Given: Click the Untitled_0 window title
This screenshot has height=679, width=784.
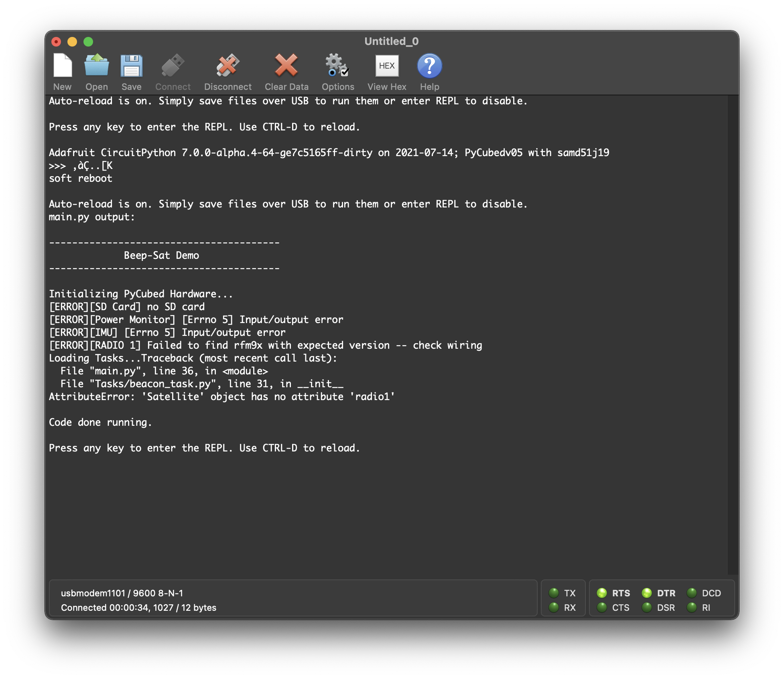Looking at the screenshot, I should (x=391, y=41).
